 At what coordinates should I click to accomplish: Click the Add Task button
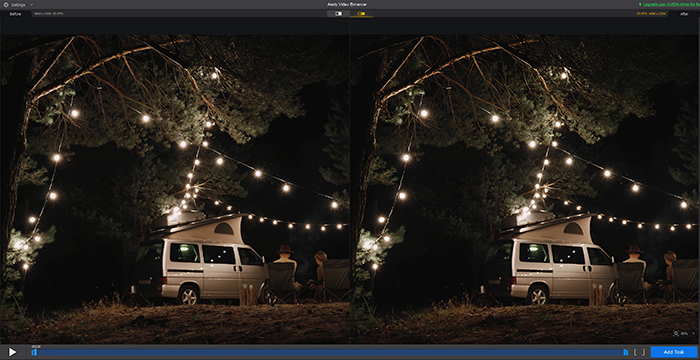pos(674,352)
